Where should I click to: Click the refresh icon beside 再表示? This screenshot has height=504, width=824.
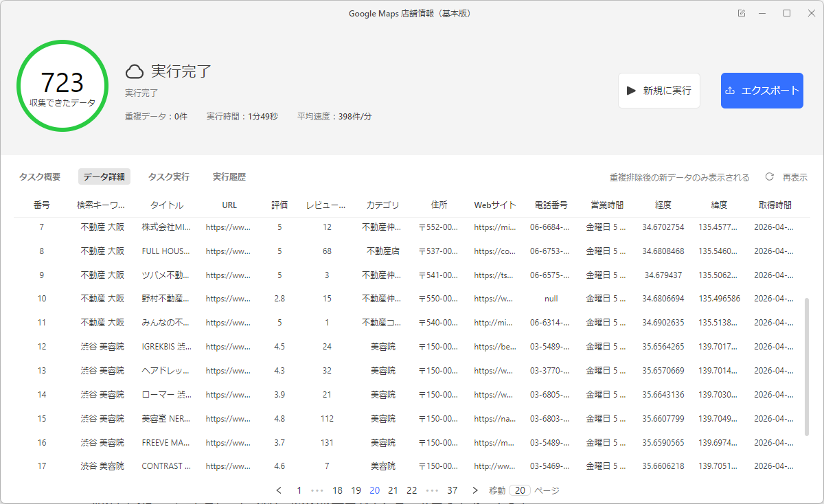tap(770, 177)
